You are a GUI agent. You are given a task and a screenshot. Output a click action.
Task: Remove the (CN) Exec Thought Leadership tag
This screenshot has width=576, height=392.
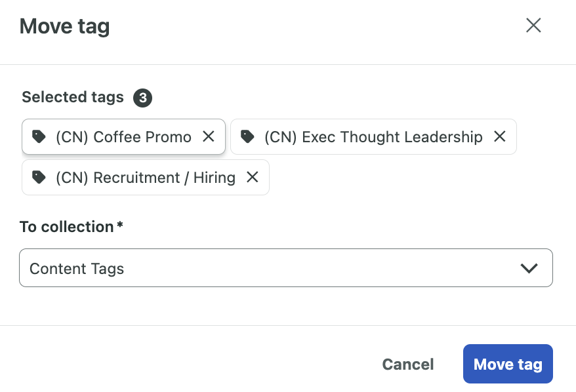click(x=500, y=136)
